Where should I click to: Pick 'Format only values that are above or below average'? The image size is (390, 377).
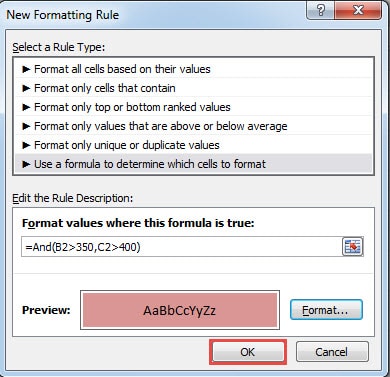161,126
